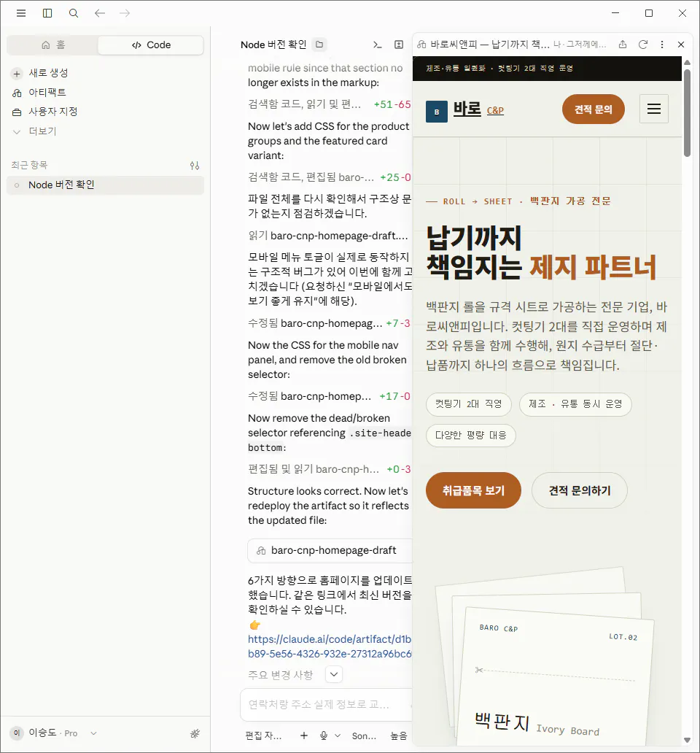Open search with the magnifier icon
Viewport: 700px width, 753px height.
coord(74,13)
